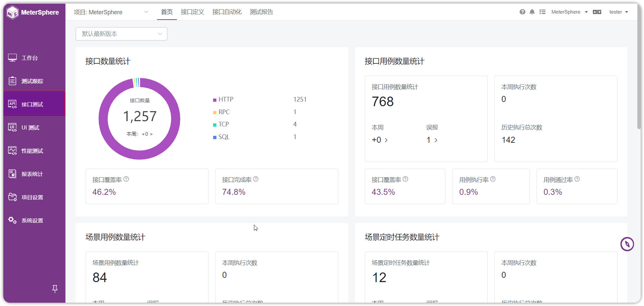The image size is (644, 306).
Task: Open 报表统计 report statistics icon
Action: click(12, 174)
